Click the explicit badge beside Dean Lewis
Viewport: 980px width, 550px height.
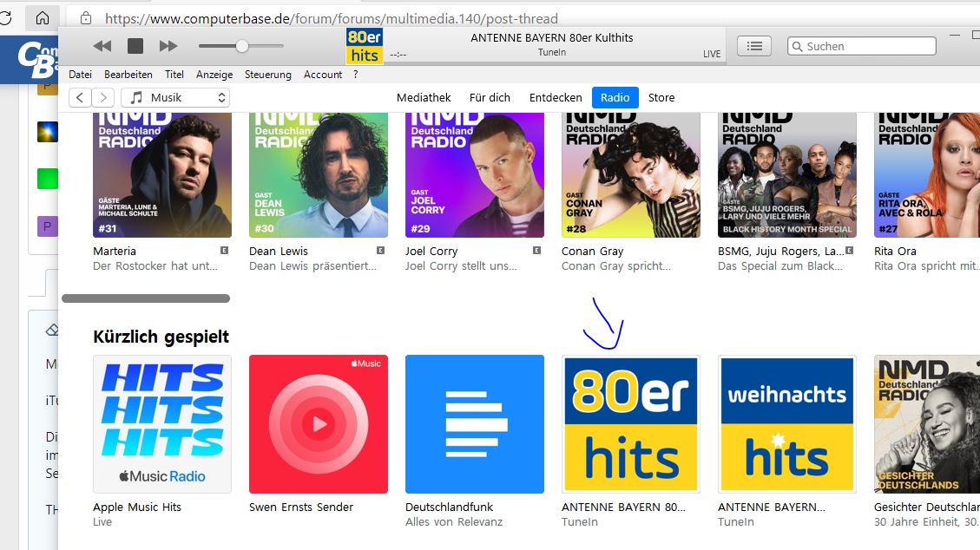[380, 251]
